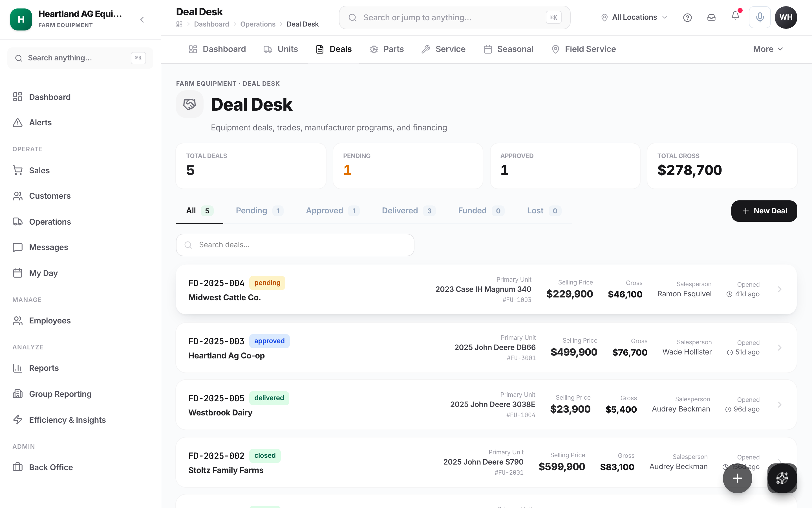Go to Operations breadcrumb link
812x508 pixels.
[x=258, y=24]
